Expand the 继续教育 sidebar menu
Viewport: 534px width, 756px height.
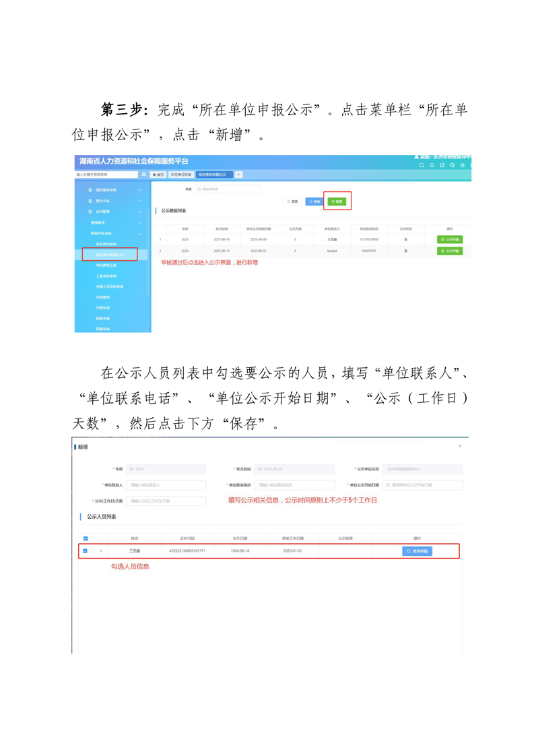pyautogui.click(x=141, y=222)
